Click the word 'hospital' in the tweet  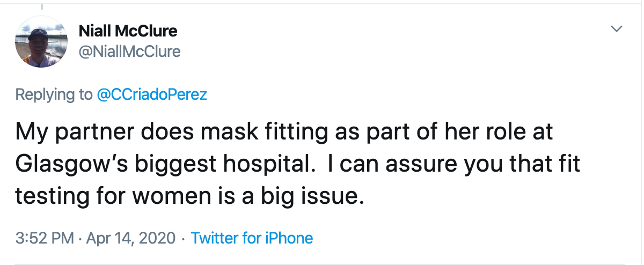click(260, 165)
